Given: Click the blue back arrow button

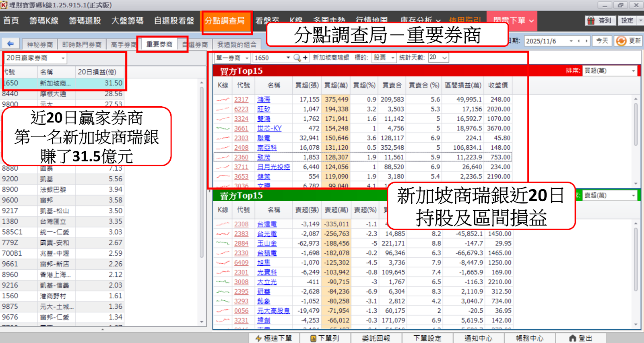Looking at the screenshot, I should (10, 43).
